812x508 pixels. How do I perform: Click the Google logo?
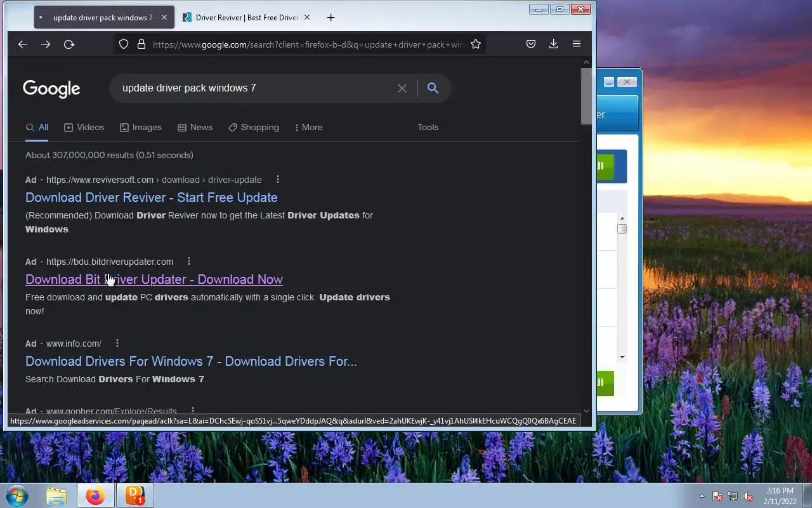[51, 88]
